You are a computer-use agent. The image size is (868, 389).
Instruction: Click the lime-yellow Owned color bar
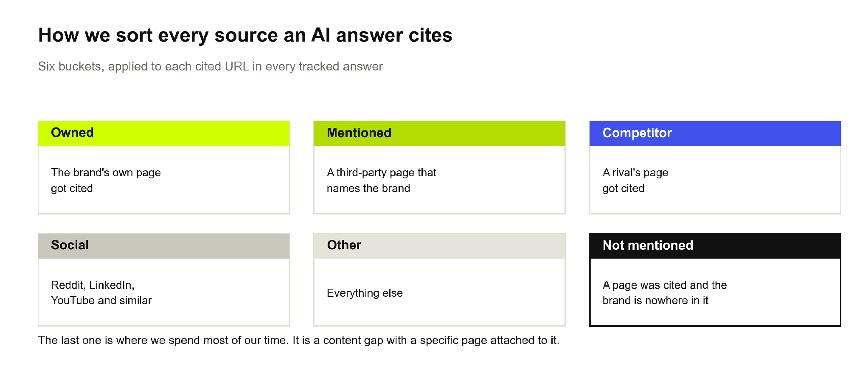tap(164, 133)
